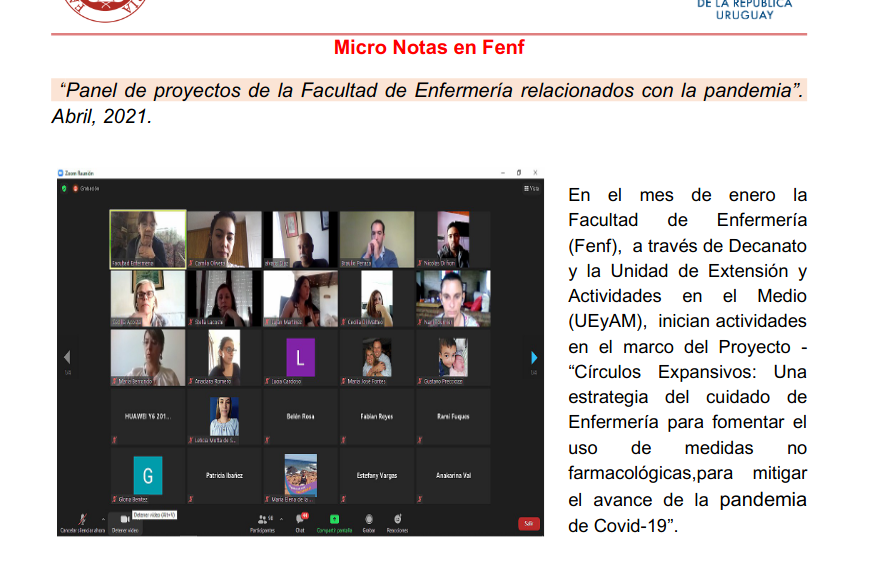Click the highlighted Panel de proyectos title
Viewport: 876px width, 570px height.
(429, 90)
